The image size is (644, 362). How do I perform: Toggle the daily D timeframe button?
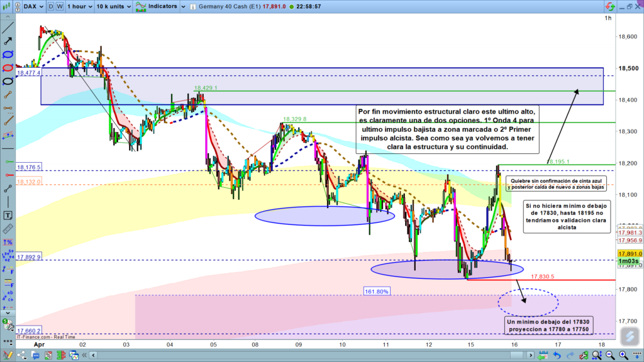51,6
